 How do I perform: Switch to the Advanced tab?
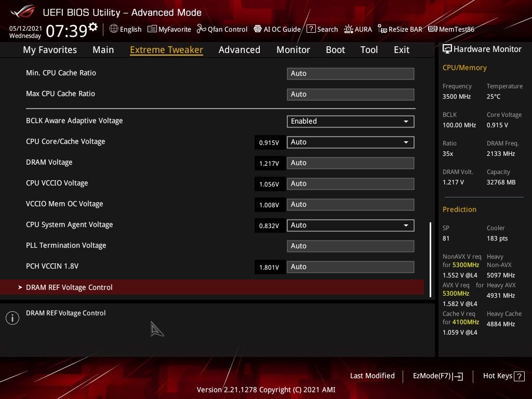point(239,50)
